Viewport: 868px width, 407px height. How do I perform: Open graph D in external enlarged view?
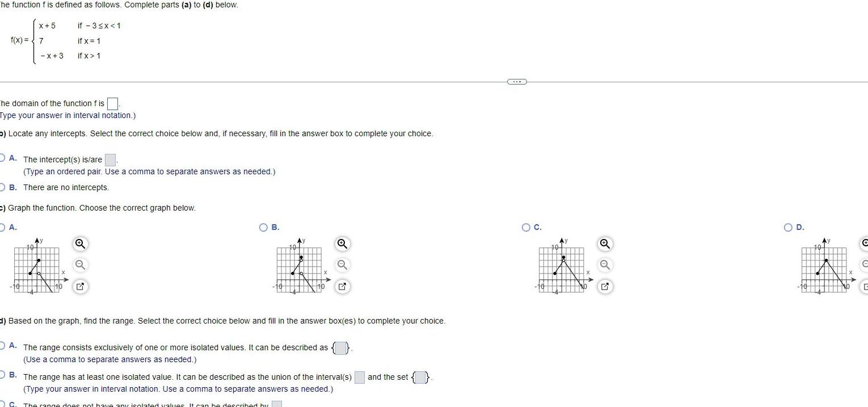[x=865, y=287]
